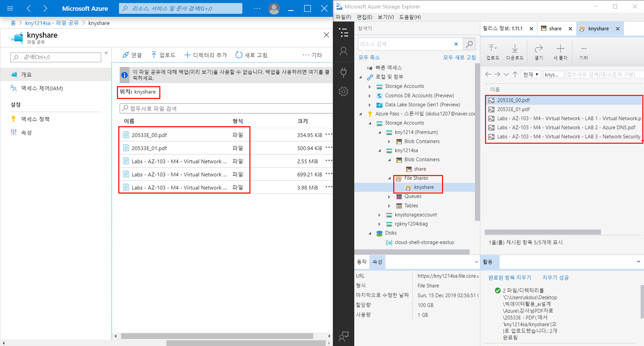
Task: Close the knyshare file share blade
Action: 326,35
